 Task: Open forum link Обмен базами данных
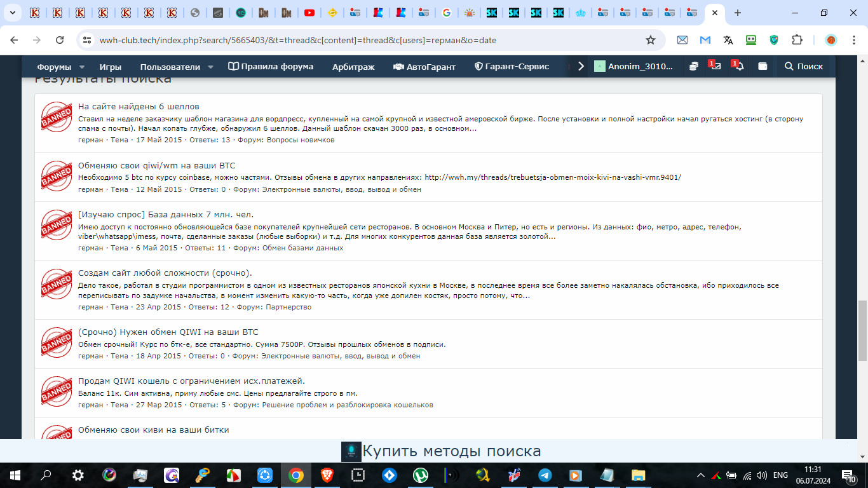(303, 248)
